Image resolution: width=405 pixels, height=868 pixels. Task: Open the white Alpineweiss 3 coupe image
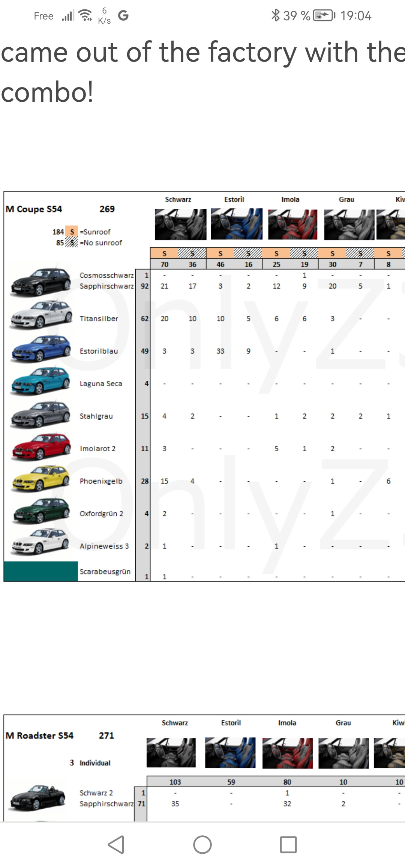(x=41, y=542)
